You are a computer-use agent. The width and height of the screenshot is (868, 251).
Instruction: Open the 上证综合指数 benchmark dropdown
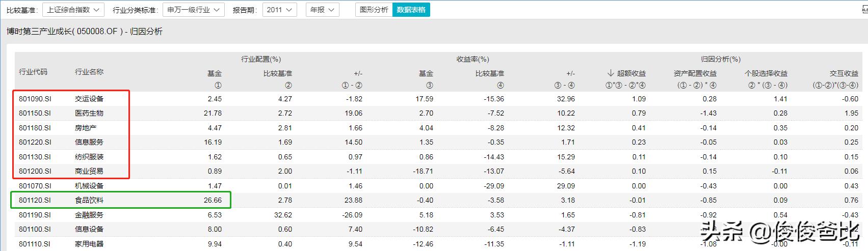pos(73,10)
